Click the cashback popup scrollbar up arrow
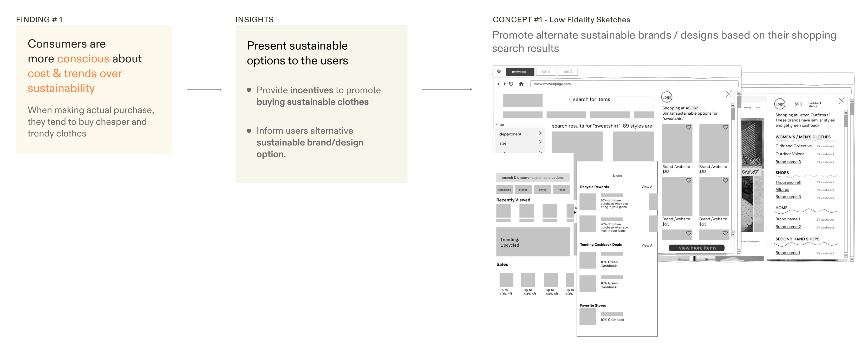 [x=846, y=112]
